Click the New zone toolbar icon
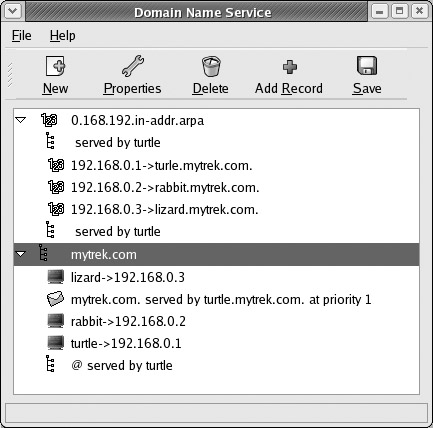Image resolution: width=433 pixels, height=428 pixels. [x=55, y=66]
